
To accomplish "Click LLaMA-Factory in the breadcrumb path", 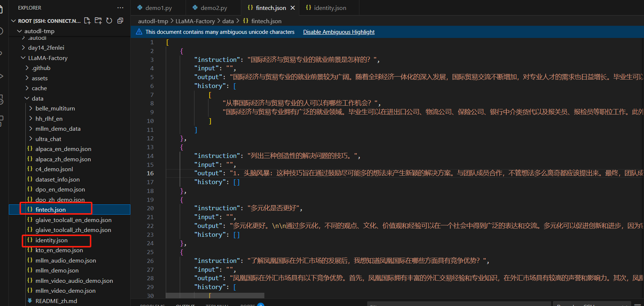I will (x=195, y=21).
